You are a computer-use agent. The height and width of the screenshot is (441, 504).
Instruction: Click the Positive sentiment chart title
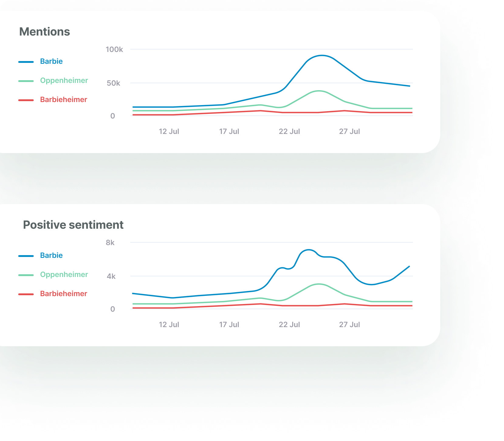click(73, 225)
